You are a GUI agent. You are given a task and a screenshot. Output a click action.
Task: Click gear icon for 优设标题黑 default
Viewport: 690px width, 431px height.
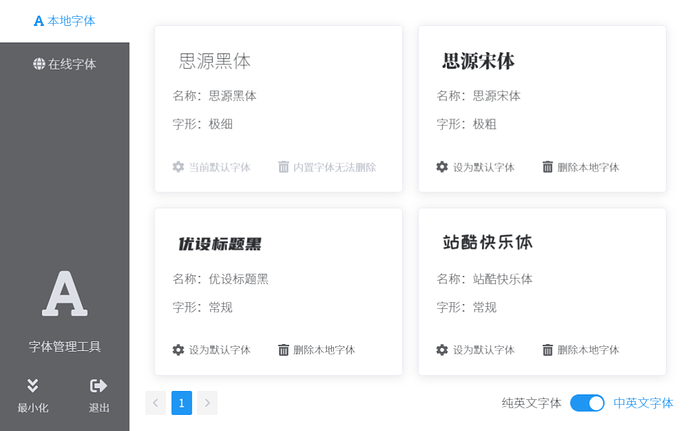point(178,350)
